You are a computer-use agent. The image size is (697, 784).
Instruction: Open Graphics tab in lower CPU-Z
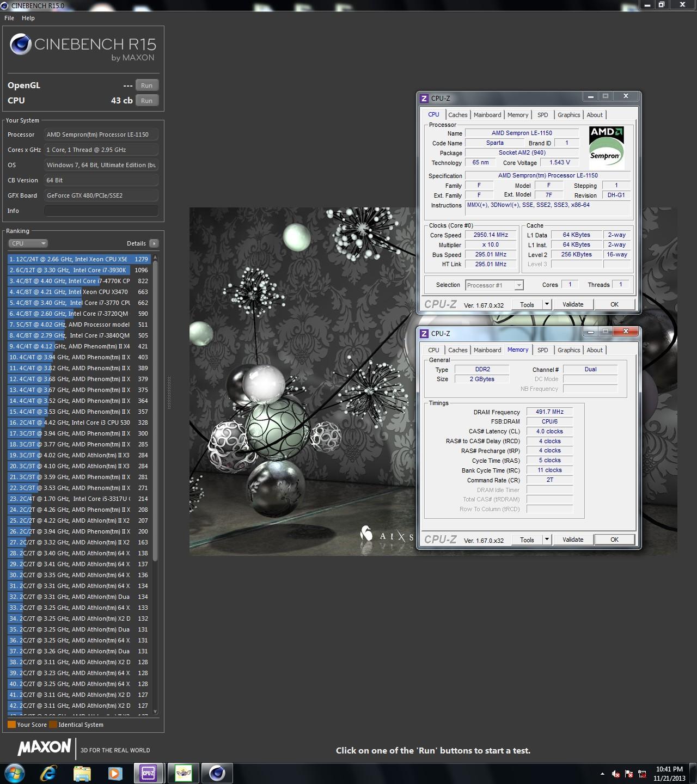point(569,350)
